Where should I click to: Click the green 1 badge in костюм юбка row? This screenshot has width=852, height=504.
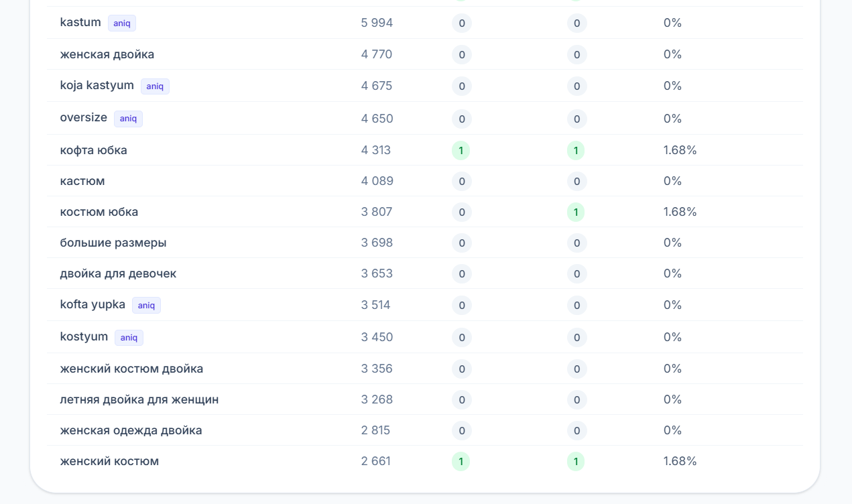coord(576,212)
